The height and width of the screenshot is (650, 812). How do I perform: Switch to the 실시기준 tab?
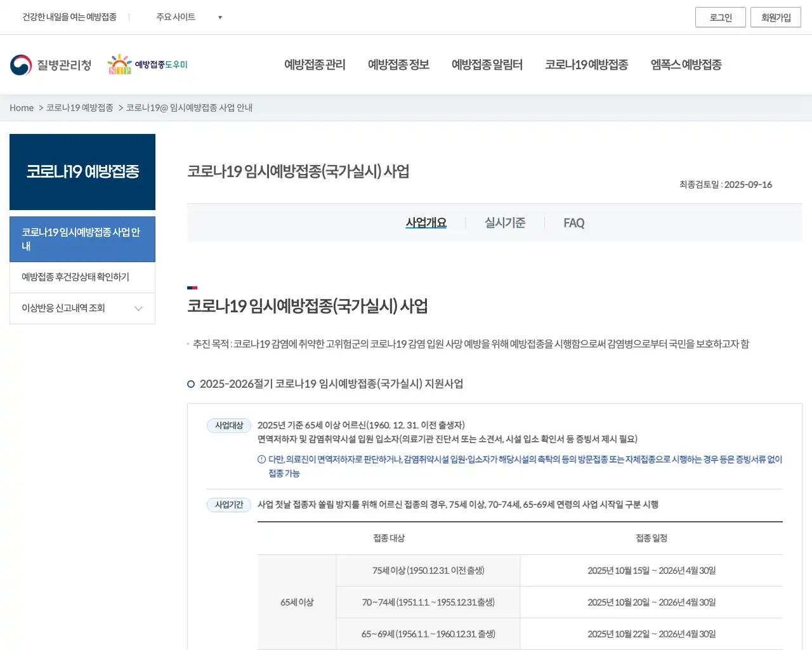pos(504,223)
